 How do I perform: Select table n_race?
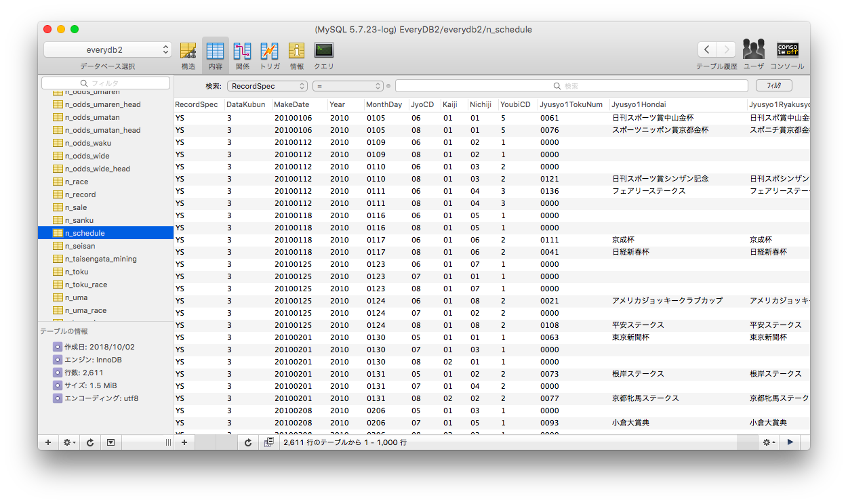106,182
